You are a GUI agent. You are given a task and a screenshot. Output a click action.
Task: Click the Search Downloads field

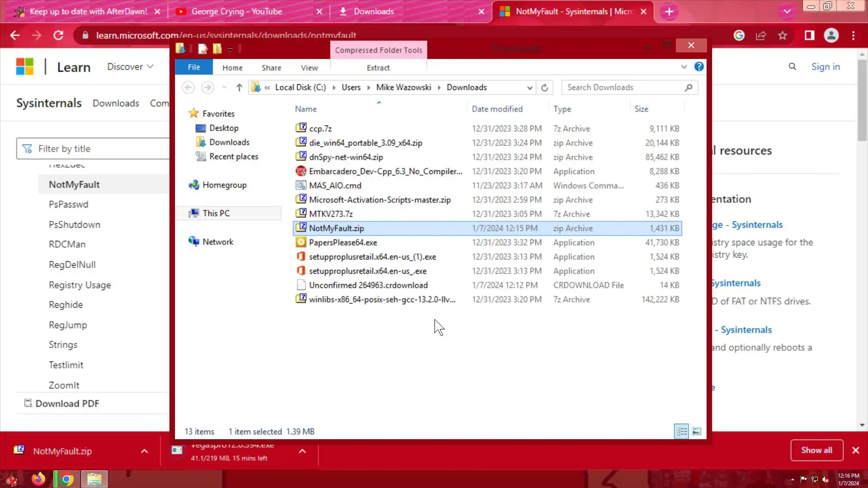(x=624, y=88)
